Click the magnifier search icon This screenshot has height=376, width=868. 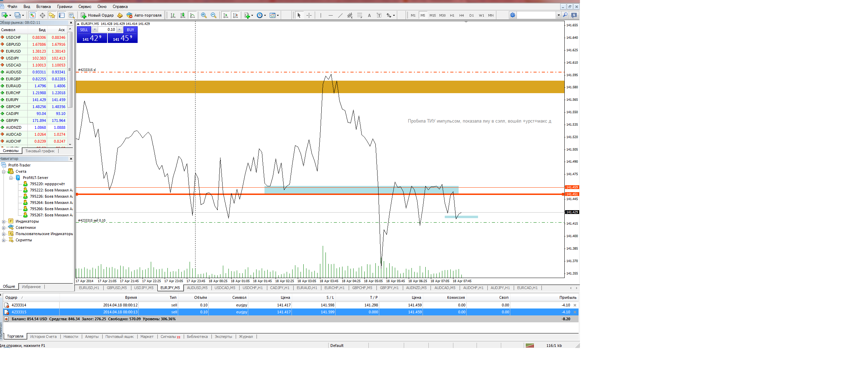tap(565, 15)
